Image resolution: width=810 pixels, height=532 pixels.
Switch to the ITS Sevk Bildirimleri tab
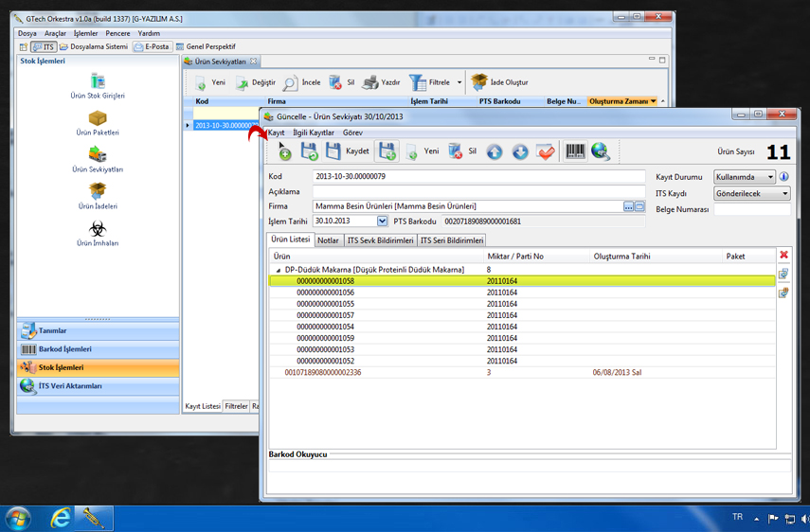380,240
